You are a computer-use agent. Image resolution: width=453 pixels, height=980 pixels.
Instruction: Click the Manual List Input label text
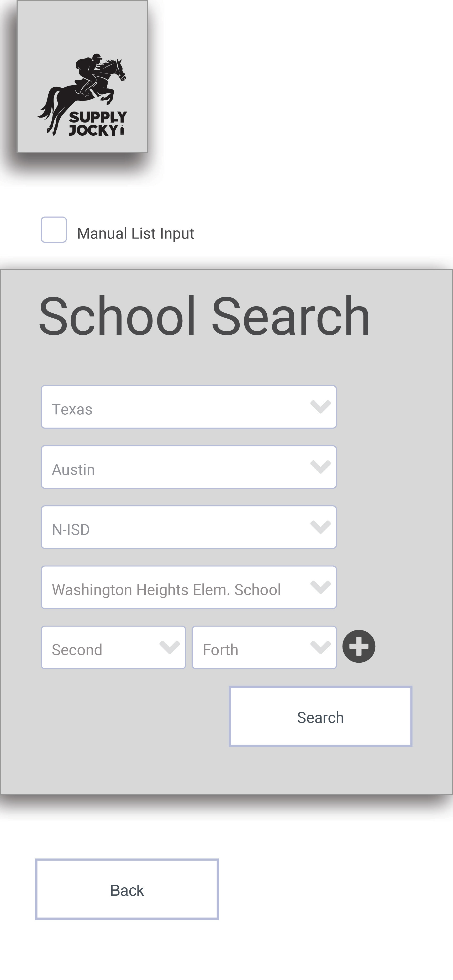pyautogui.click(x=135, y=233)
